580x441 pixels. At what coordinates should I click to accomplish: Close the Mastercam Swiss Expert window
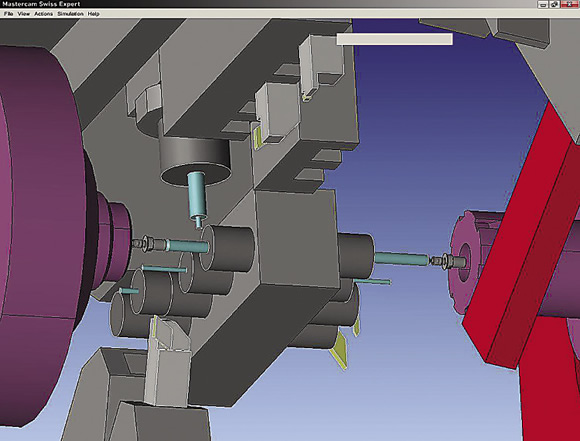pos(570,4)
